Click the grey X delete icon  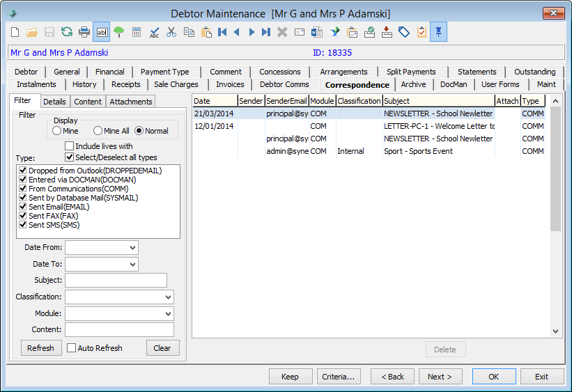(282, 32)
